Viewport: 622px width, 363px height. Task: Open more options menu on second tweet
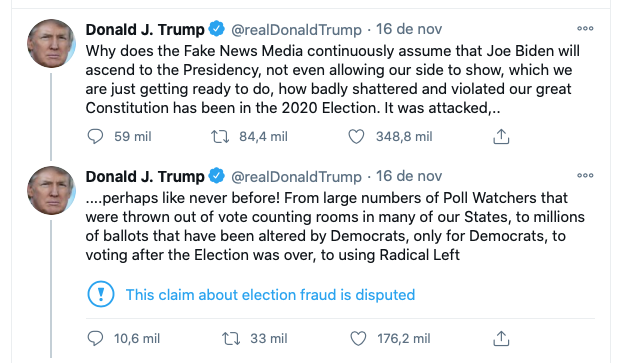585,175
